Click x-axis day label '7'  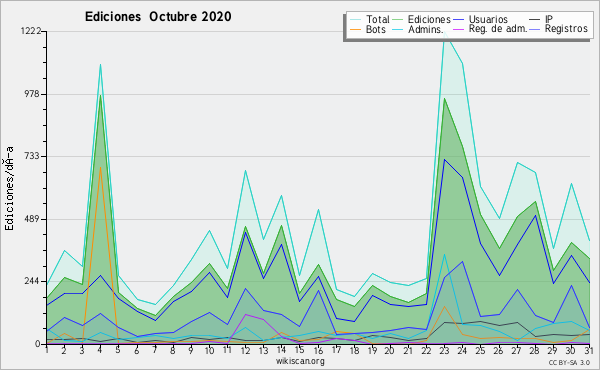155,350
